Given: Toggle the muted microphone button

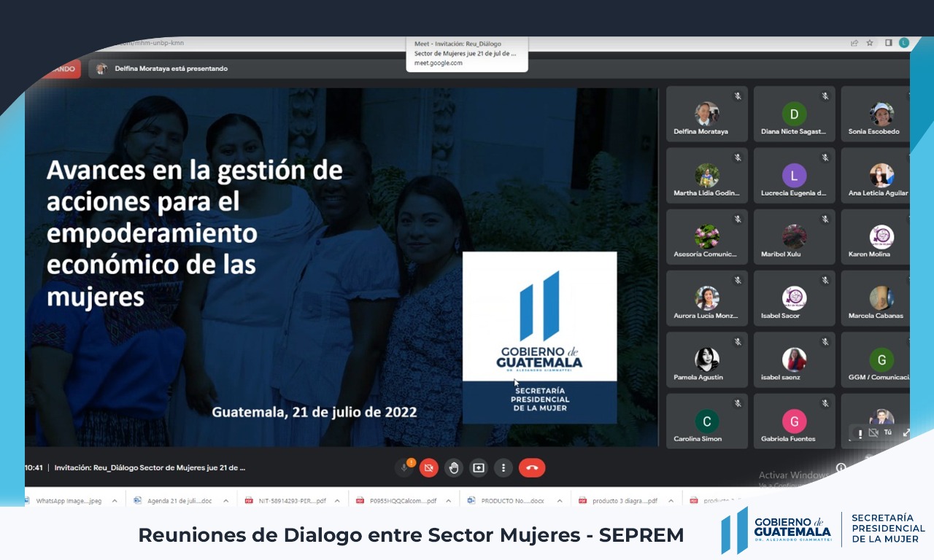Looking at the screenshot, I should coord(404,468).
